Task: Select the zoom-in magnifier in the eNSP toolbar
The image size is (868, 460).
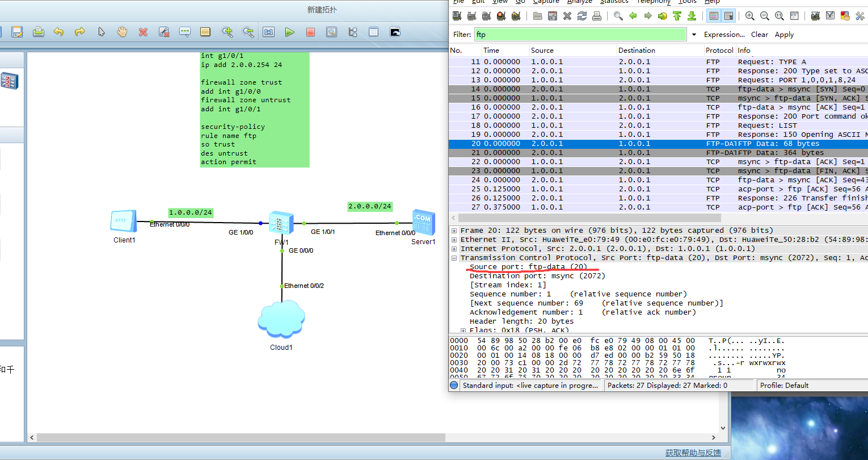Action: (226, 32)
